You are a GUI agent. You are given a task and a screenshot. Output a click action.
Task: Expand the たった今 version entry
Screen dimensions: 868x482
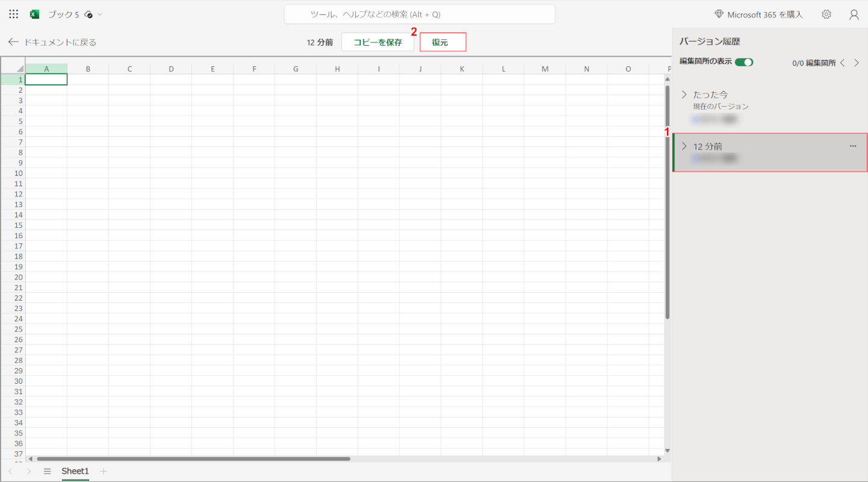[x=684, y=95]
